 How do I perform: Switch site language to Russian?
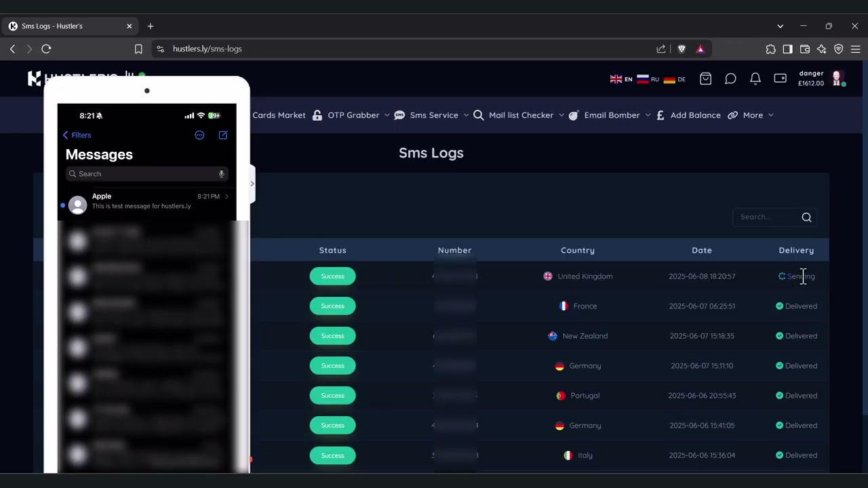(648, 79)
